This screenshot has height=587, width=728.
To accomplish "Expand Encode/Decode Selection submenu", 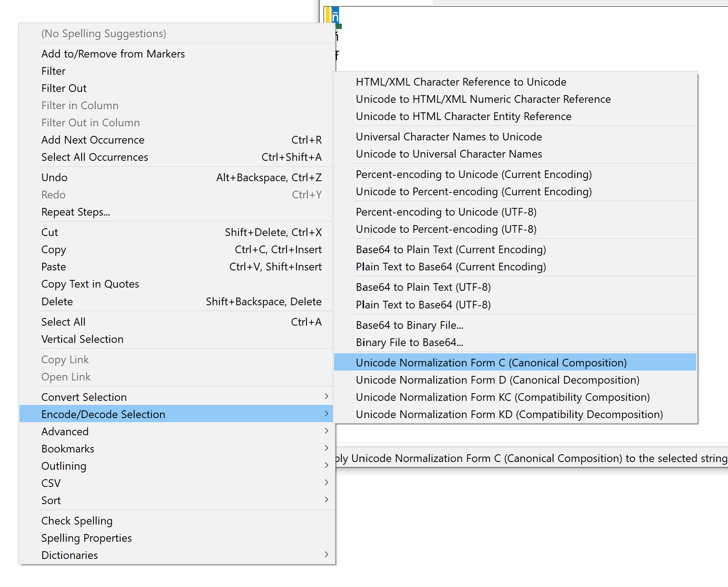I will [x=177, y=414].
